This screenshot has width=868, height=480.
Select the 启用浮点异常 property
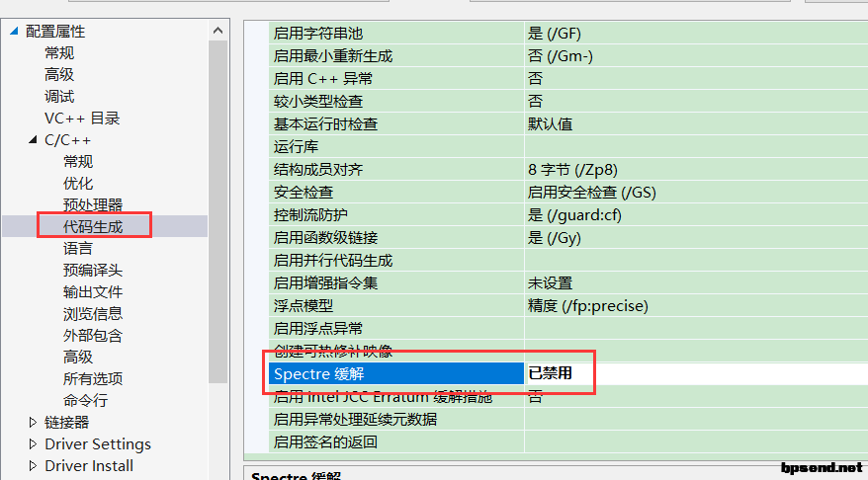pyautogui.click(x=318, y=328)
